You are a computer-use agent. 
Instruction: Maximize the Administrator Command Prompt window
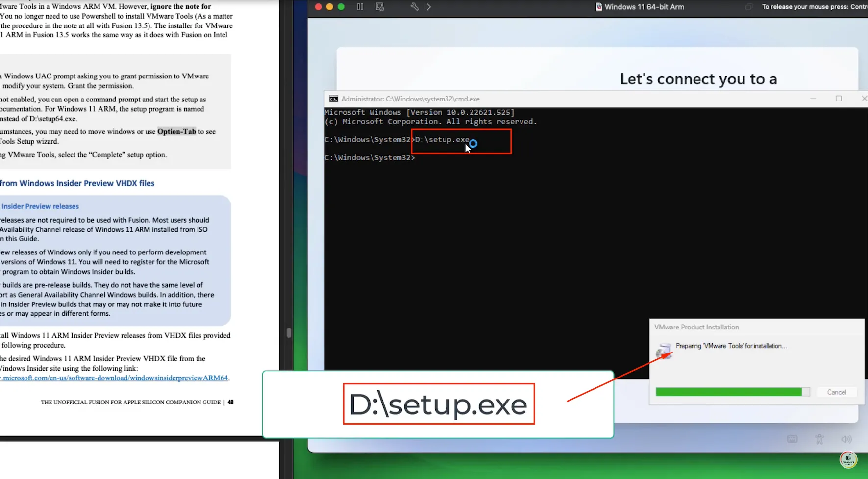(x=839, y=99)
